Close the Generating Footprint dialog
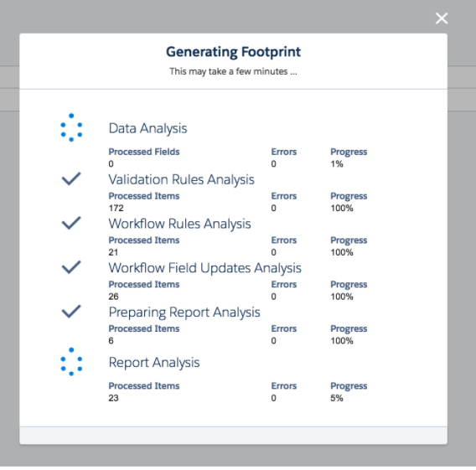This screenshot has height=470, width=476. click(x=442, y=18)
